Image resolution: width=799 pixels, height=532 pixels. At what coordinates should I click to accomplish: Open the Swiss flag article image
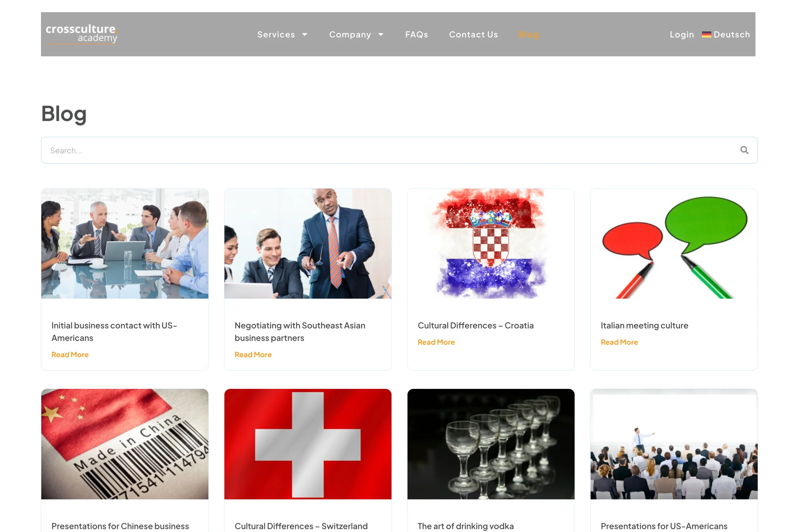point(307,444)
